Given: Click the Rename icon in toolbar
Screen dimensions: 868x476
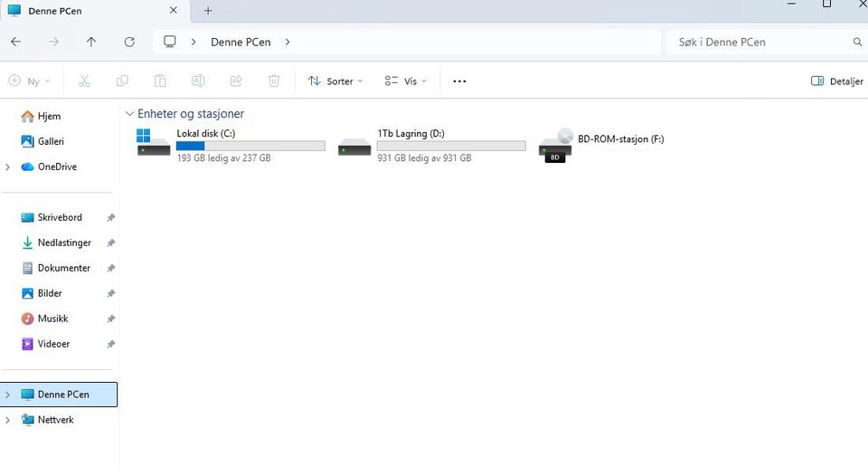Looking at the screenshot, I should 198,81.
